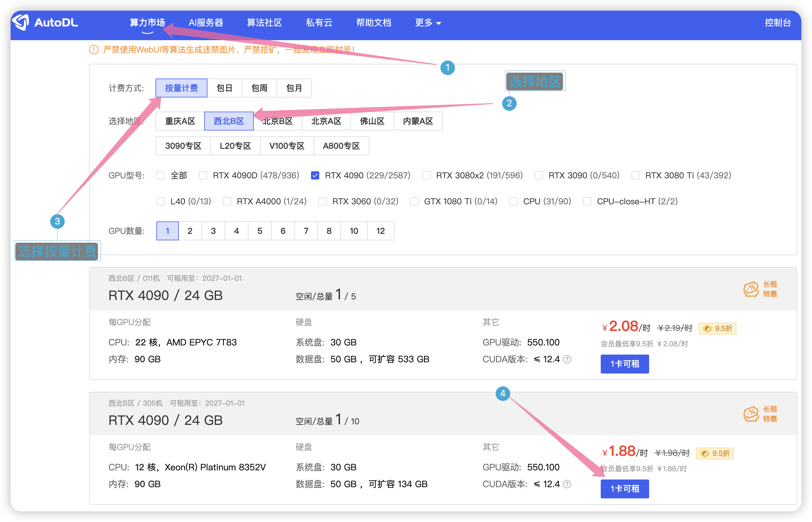
Task: Click the orange warning notice icon
Action: tap(94, 50)
